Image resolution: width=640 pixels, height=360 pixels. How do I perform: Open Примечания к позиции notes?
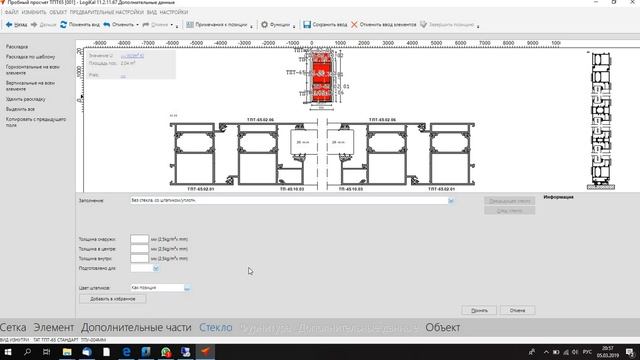[217, 24]
